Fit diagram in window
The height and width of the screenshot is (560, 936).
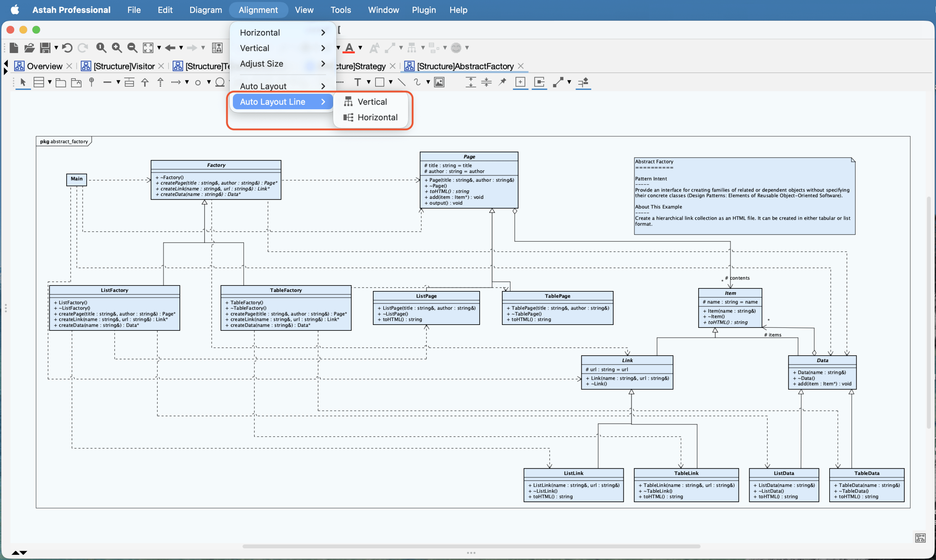click(x=148, y=48)
